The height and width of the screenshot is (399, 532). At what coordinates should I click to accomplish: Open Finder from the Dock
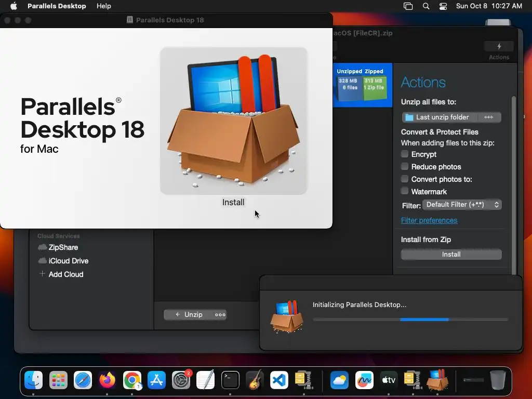point(33,380)
